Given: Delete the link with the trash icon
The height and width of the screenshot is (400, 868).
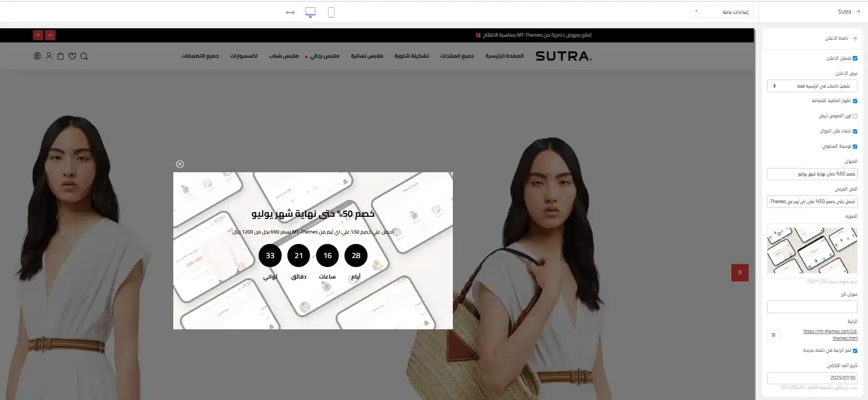Looking at the screenshot, I should tap(773, 335).
